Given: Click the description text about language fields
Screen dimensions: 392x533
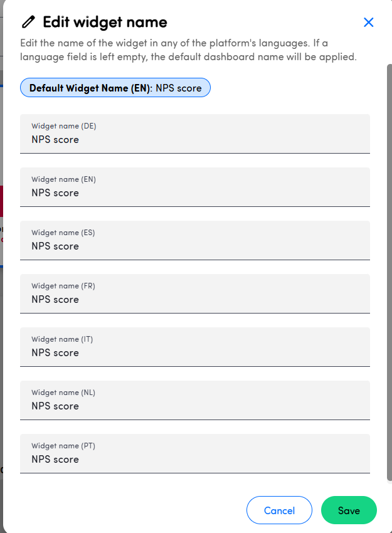Looking at the screenshot, I should 188,50.
